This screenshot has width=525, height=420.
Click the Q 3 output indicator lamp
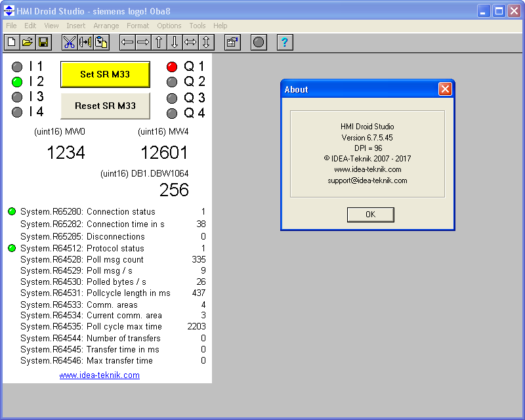point(172,98)
